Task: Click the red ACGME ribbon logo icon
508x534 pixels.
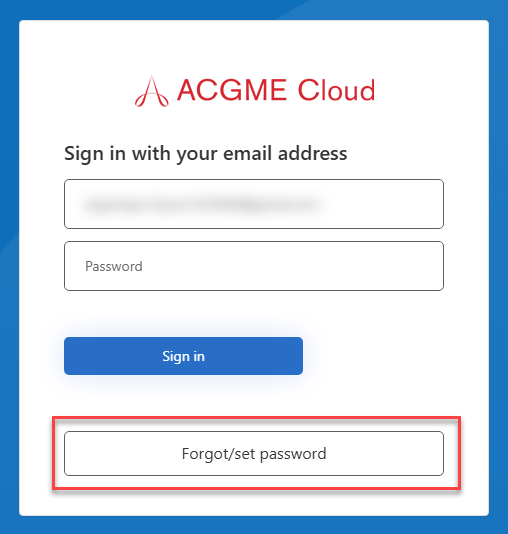Action: tap(152, 91)
